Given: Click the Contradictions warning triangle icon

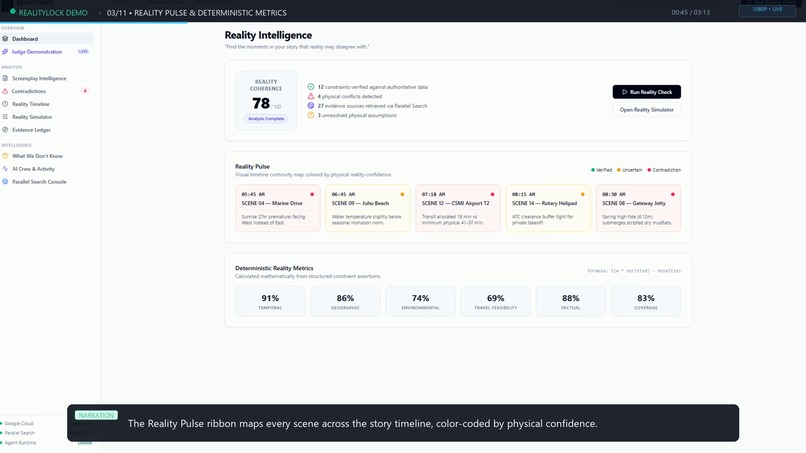Looking at the screenshot, I should point(5,91).
